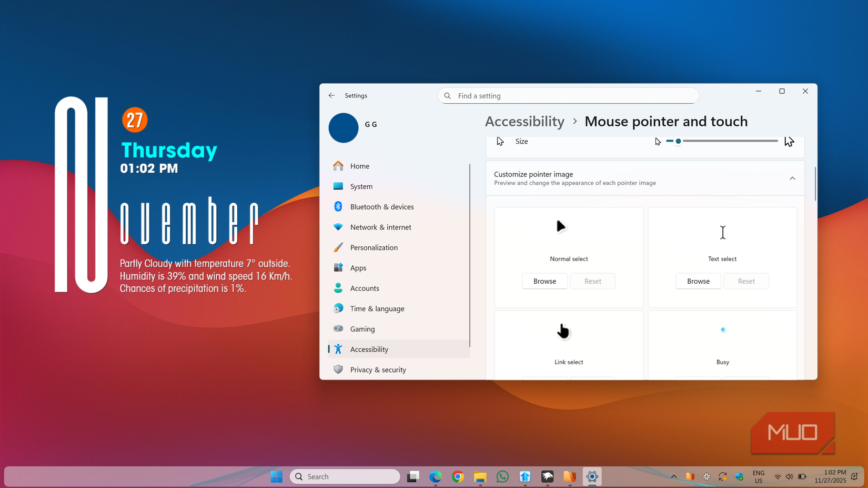Open WhatsApp from the taskbar
Screen dimensions: 868x488
502,476
